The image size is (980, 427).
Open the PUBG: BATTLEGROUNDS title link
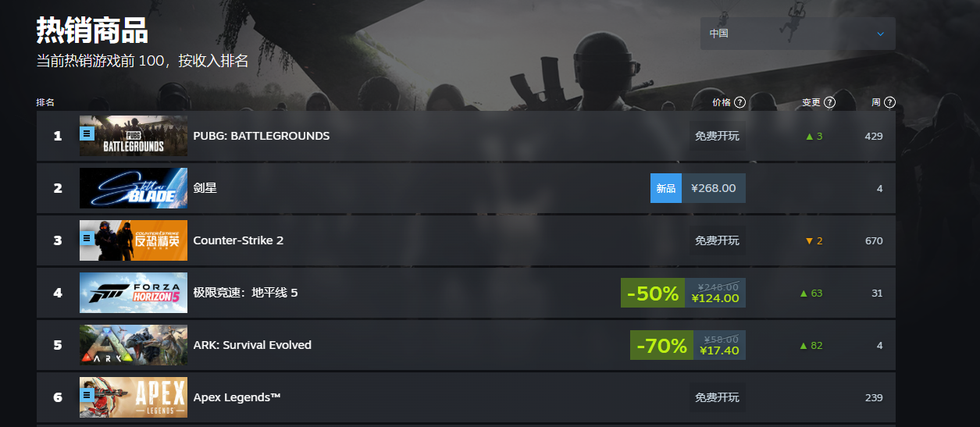tap(261, 136)
